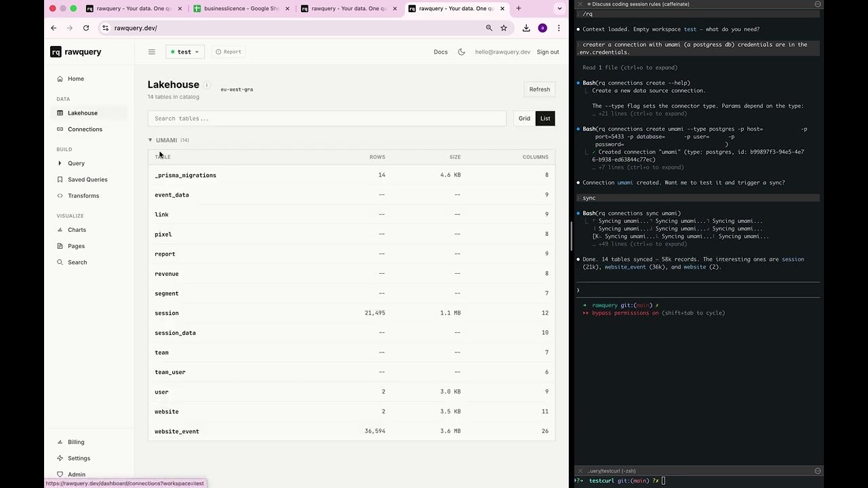Sign out of rawquery
The height and width of the screenshot is (488, 868).
547,52
